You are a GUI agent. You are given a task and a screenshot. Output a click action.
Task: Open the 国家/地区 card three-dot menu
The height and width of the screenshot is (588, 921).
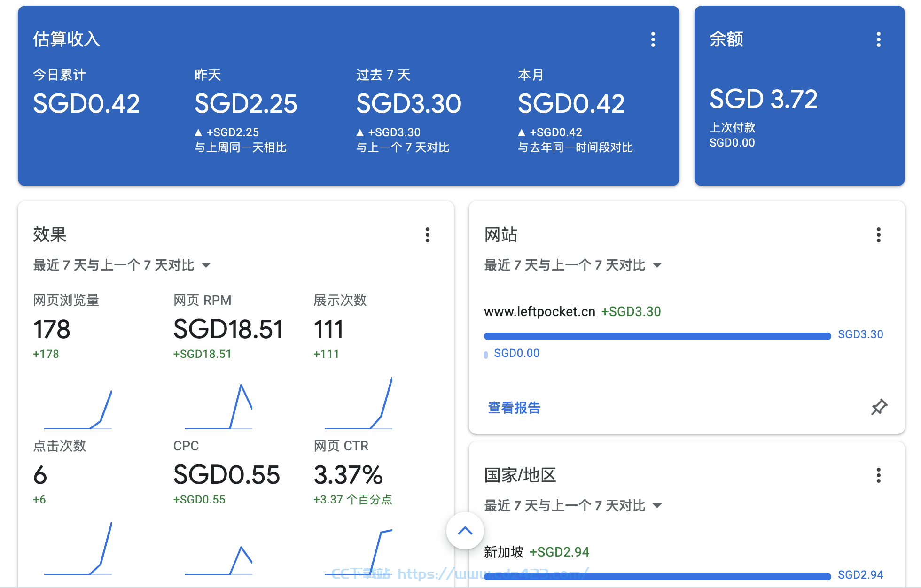click(x=878, y=475)
